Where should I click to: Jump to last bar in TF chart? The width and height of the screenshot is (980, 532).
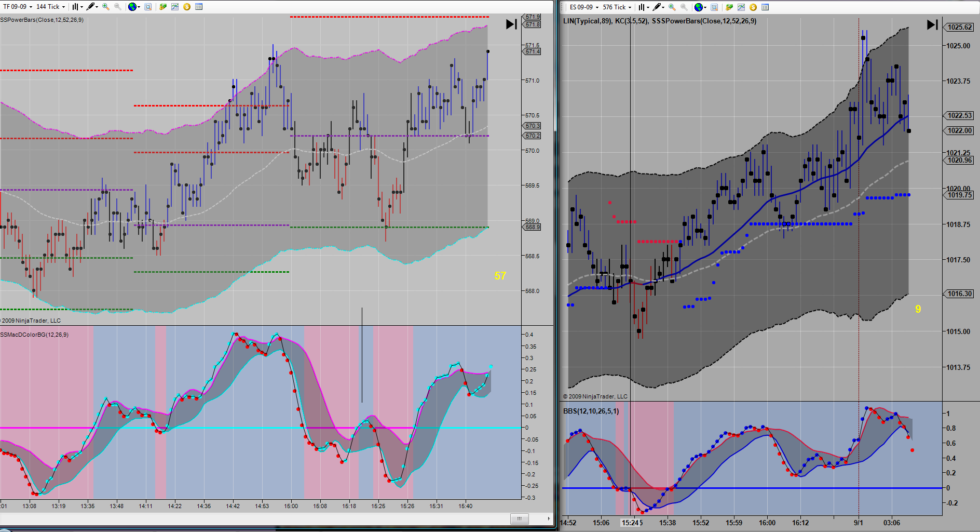click(x=511, y=24)
